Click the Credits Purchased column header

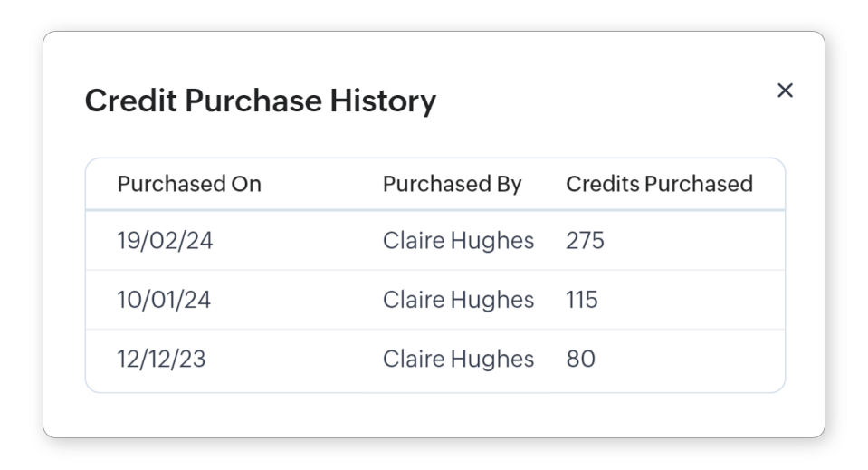pos(659,184)
